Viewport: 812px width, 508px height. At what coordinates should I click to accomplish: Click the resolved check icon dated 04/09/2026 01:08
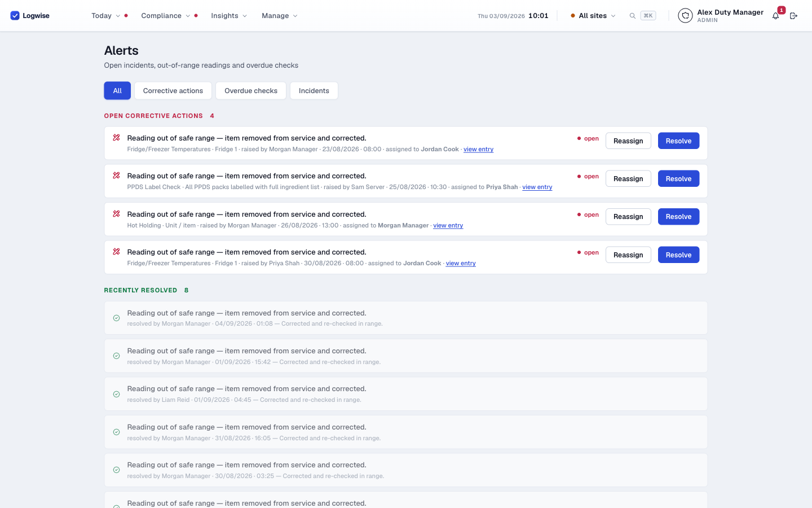coord(116,318)
